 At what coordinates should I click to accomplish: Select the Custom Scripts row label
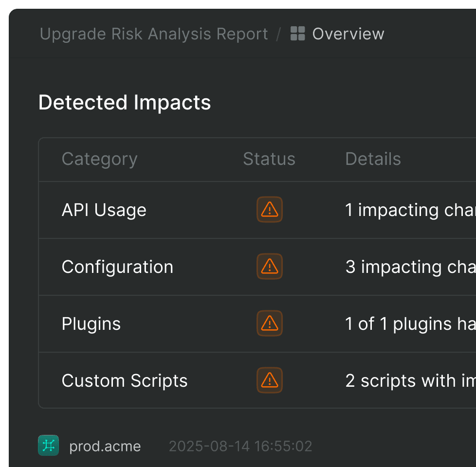125,381
